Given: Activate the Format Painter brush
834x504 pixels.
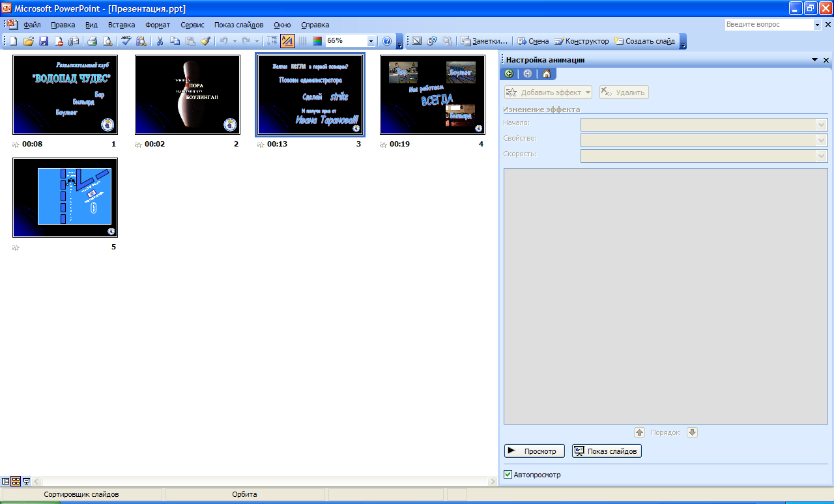Looking at the screenshot, I should click(205, 41).
